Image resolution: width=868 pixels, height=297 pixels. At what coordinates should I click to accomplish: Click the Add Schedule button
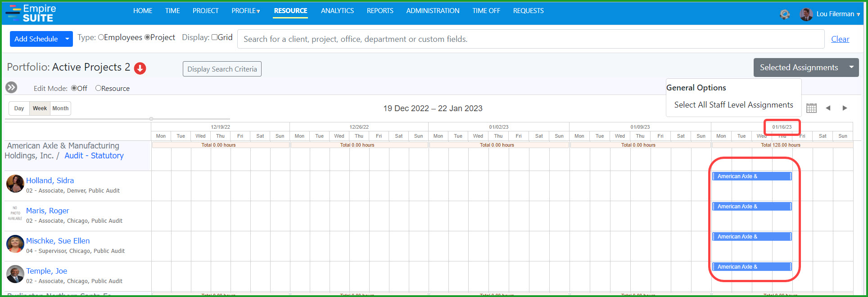click(36, 39)
